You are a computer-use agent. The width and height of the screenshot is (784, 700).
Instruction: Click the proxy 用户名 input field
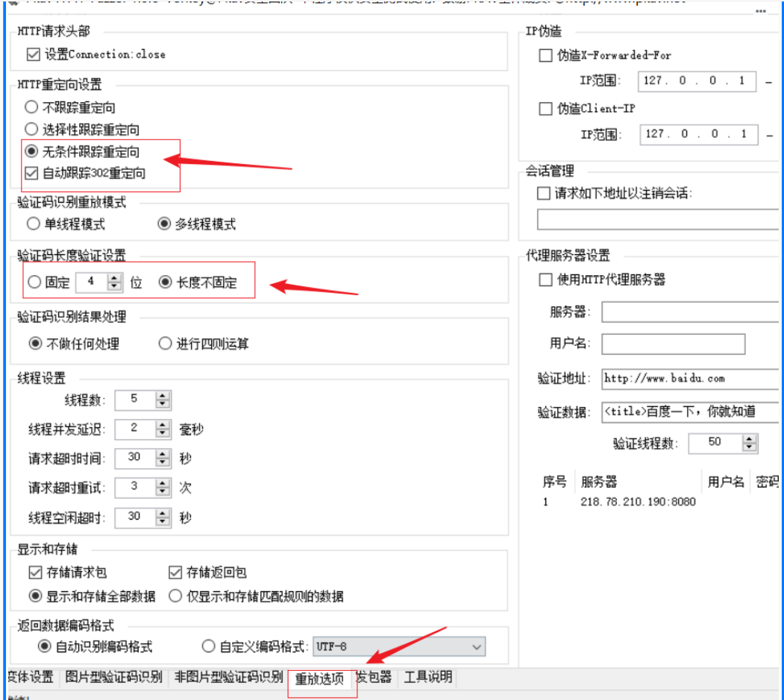(674, 344)
